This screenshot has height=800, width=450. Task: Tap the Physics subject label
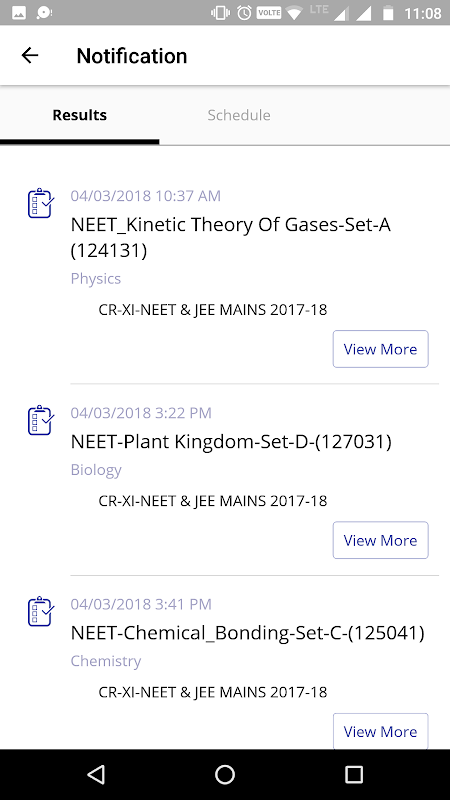point(96,279)
